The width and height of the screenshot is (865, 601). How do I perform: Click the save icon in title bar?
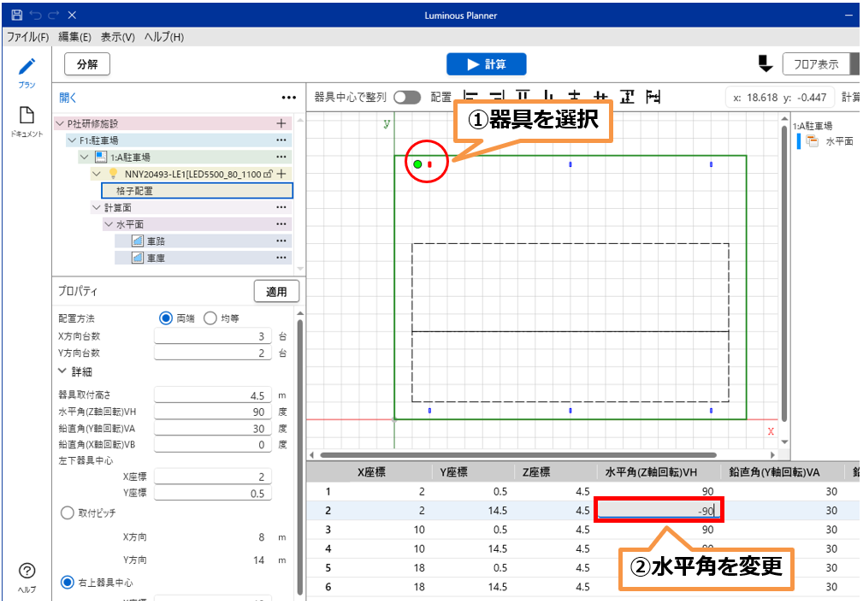15,16
